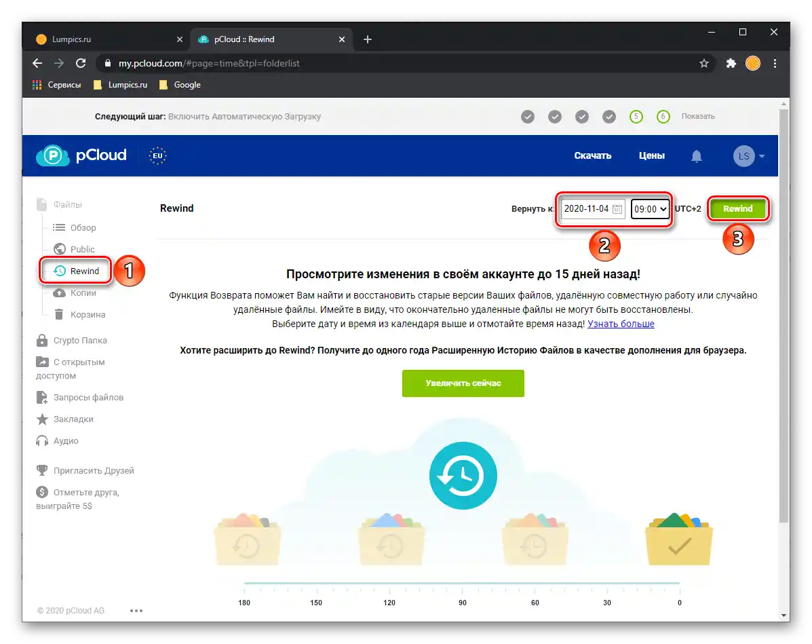This screenshot has width=812, height=644.
Task: Open Корзина trash in the sidebar
Action: click(79, 314)
